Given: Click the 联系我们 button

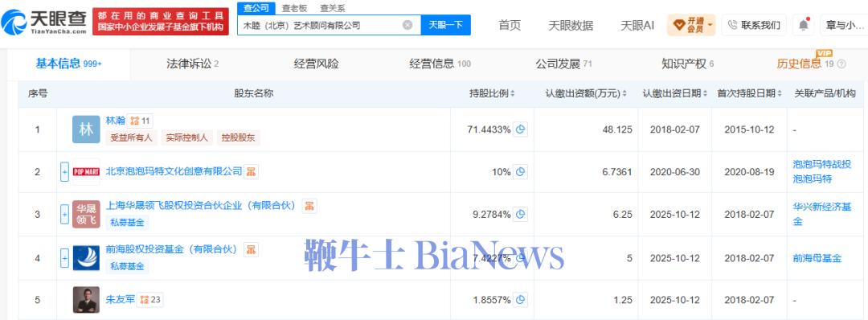Looking at the screenshot, I should point(754,25).
